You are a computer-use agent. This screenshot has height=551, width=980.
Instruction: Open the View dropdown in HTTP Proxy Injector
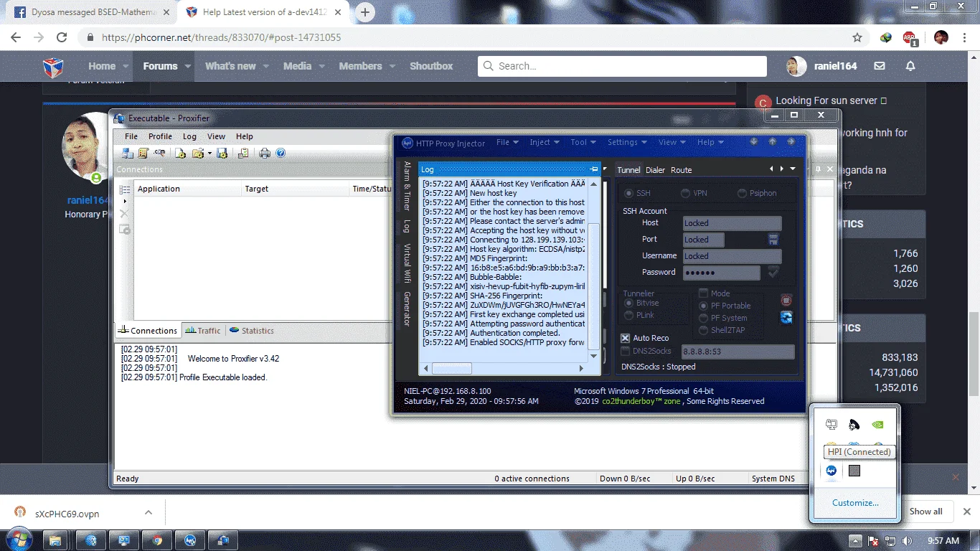pos(672,142)
